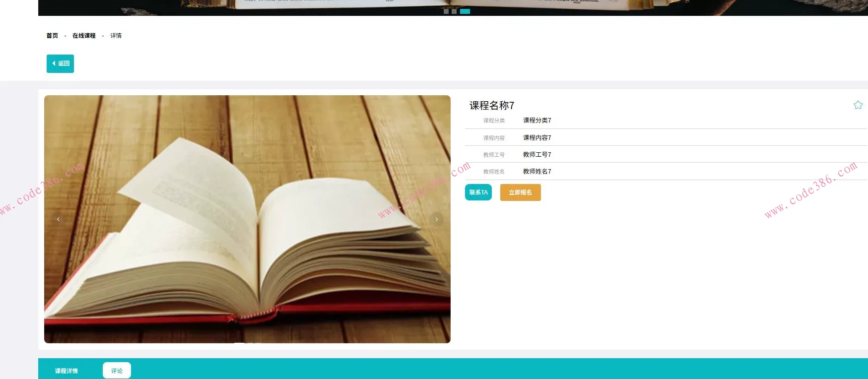Click the 教师姓名7 teacher name value
This screenshot has width=868, height=379.
tap(537, 172)
